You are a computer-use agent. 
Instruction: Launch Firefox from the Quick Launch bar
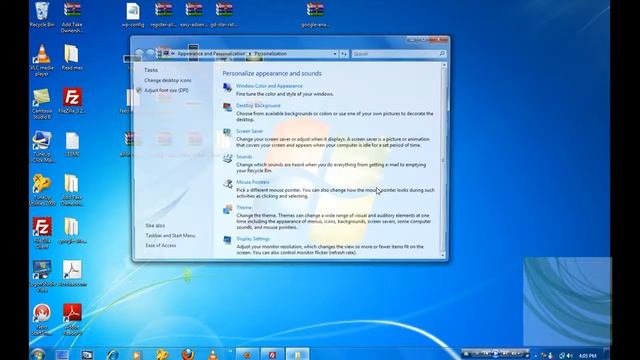(188, 354)
